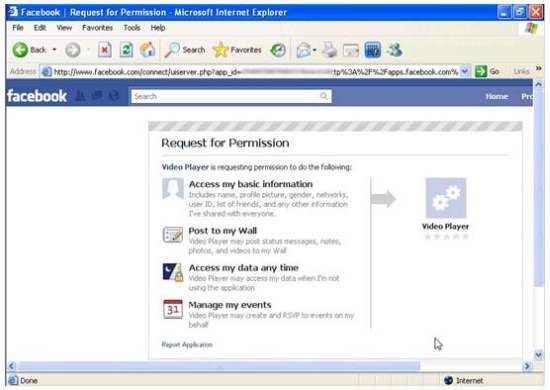Open the Search pane in the toolbar
Screen dimensions: 550x390
(185, 50)
